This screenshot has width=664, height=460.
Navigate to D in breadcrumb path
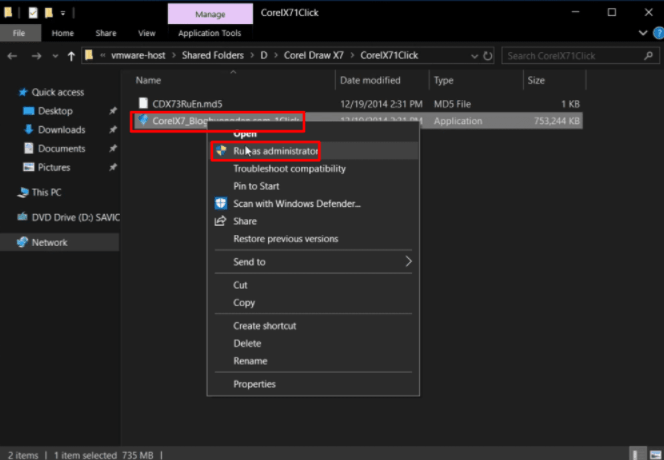click(x=264, y=55)
